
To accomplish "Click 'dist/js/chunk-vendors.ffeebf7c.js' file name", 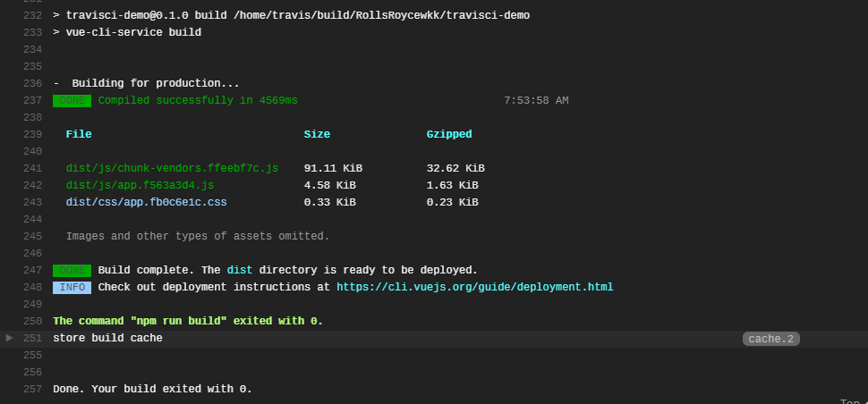I will click(172, 169).
